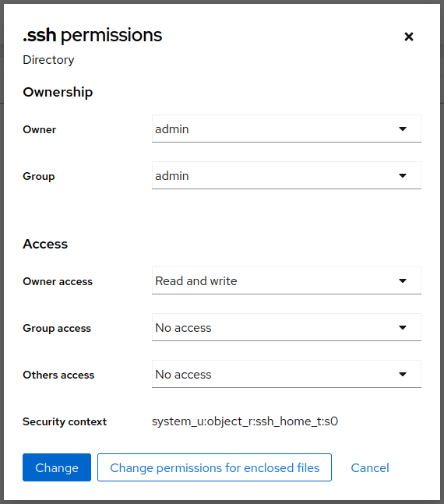Open the Group ownership dropdown
444x504 pixels.
[x=287, y=175]
